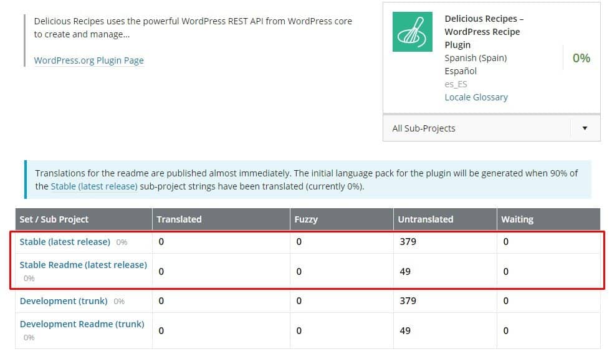Open Stable (latest release) sub-project row
This screenshot has height=364, width=612.
[65, 241]
